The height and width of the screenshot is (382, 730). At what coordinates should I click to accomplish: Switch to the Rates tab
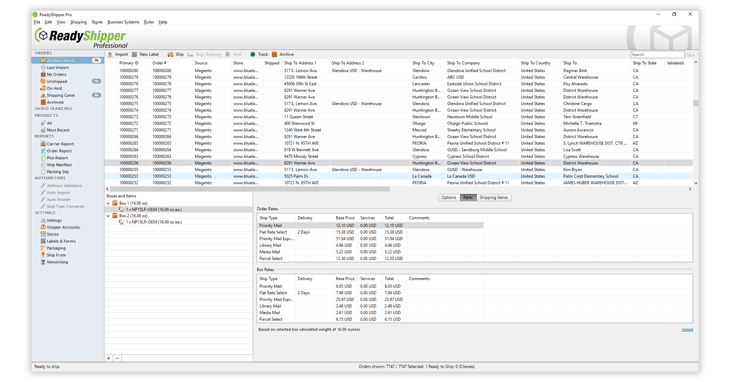coord(468,198)
